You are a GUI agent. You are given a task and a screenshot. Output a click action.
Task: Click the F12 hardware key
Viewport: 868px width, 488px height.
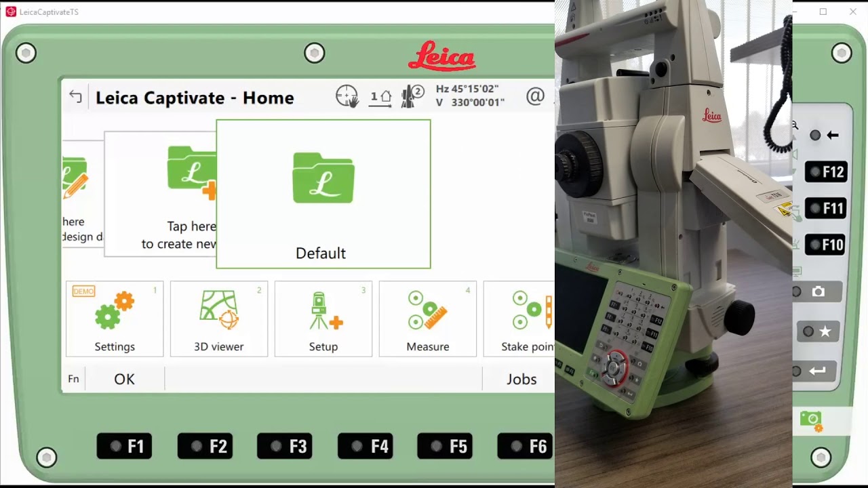click(826, 172)
